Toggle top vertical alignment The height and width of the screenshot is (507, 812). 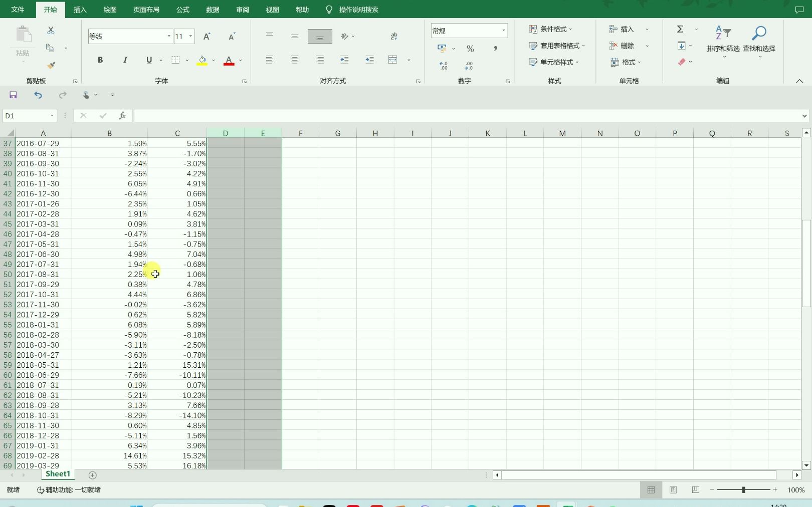270,36
